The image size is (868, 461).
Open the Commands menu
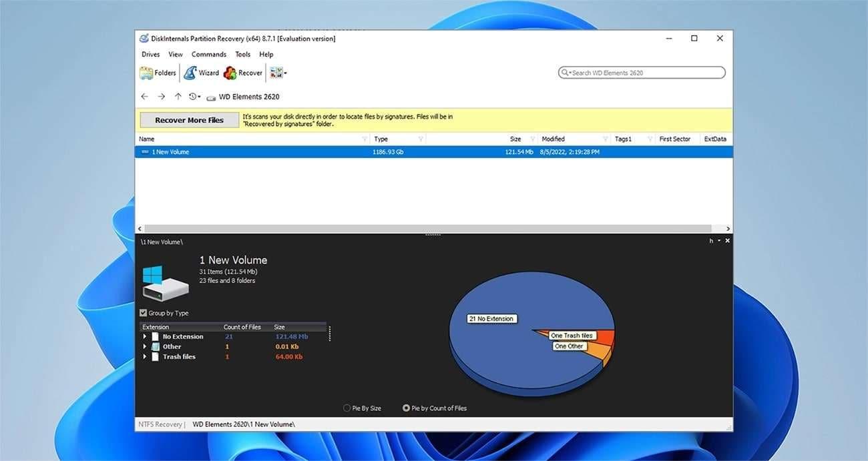click(x=208, y=55)
